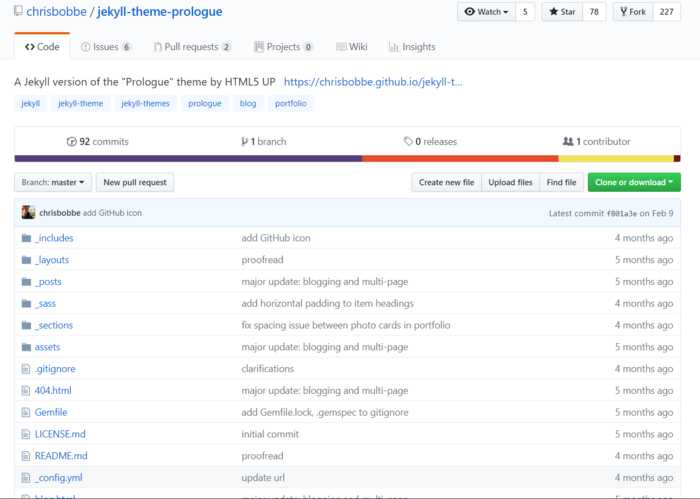This screenshot has height=499, width=700.
Task: Open the chrisbobbe user profile link
Action: [x=56, y=12]
